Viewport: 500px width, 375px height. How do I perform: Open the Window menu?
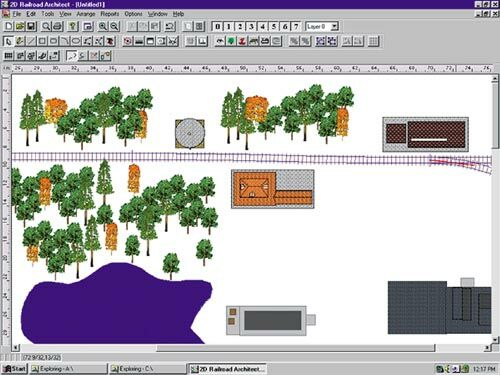tap(158, 14)
